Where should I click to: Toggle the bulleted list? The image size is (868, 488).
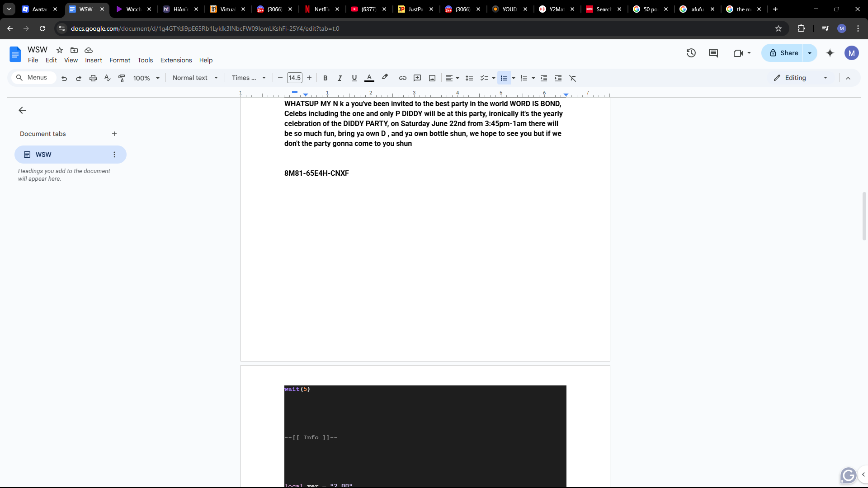tap(504, 78)
